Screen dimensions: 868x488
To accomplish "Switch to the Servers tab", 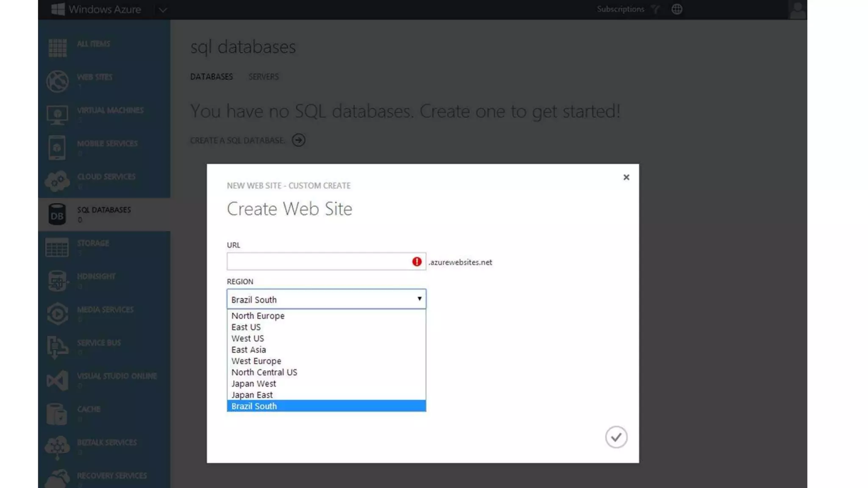I will pos(263,77).
